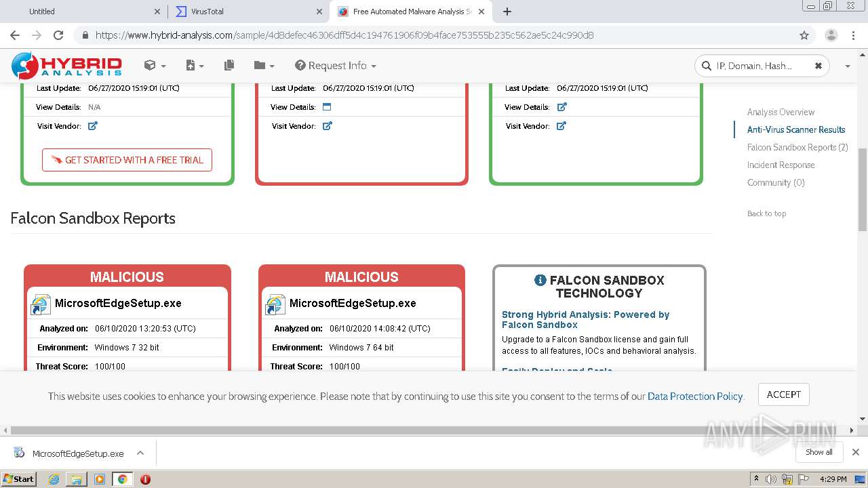Go to Incident Response section

point(781,165)
